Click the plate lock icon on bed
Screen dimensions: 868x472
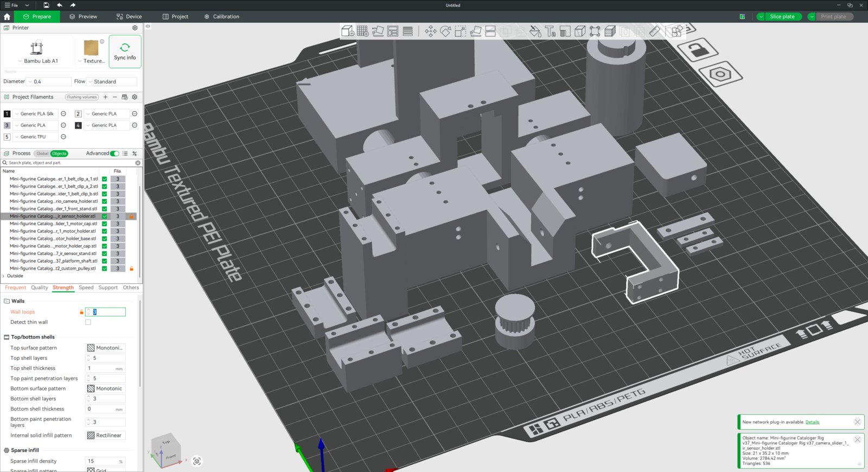click(698, 50)
